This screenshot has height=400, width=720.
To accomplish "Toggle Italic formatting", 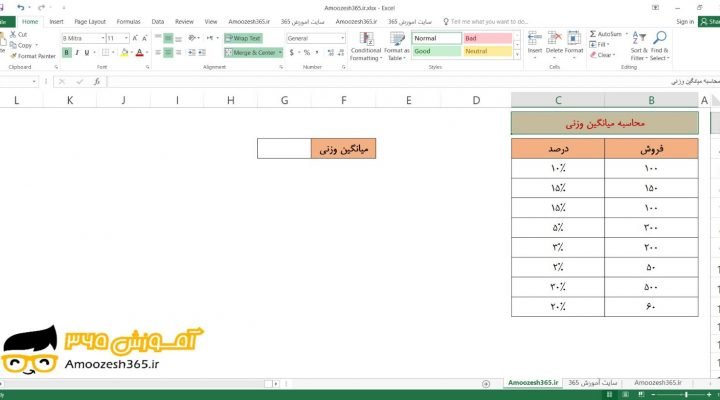I will coord(77,52).
